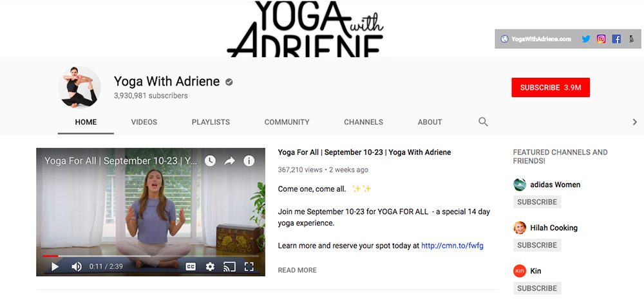Image resolution: width=644 pixels, height=299 pixels.
Task: Search the channel with the magnifier icon
Action: pos(484,122)
